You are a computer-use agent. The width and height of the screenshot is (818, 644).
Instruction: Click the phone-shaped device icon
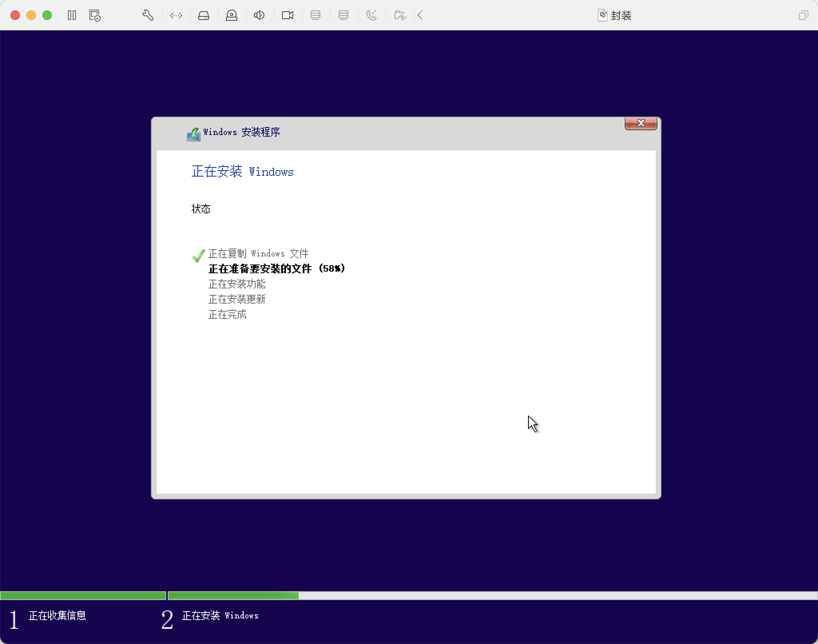pyautogui.click(x=371, y=16)
